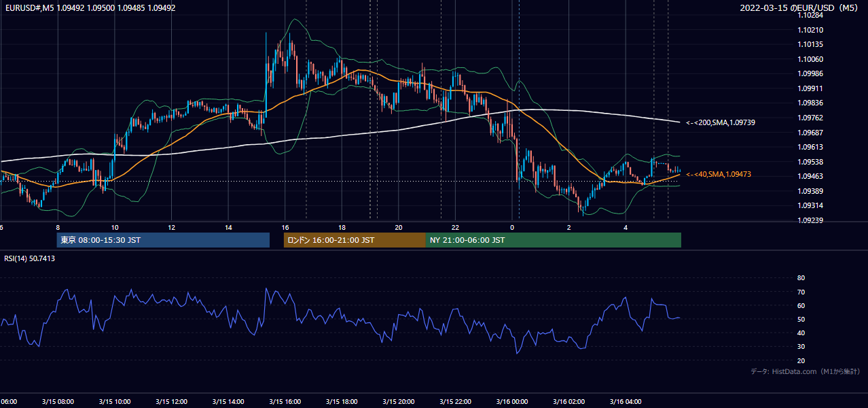The width and height of the screenshot is (868, 408).
Task: Click hour label 2 under the price chart
Action: (x=569, y=227)
